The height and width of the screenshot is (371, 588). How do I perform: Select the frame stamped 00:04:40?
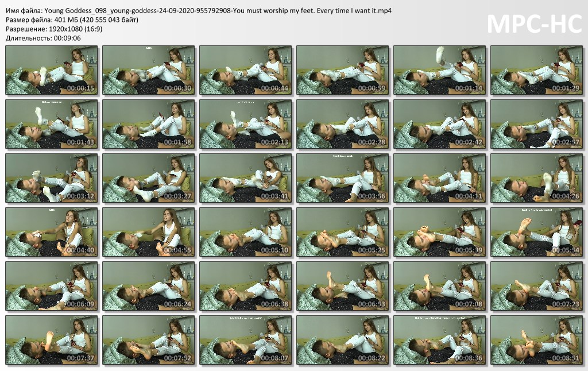[51, 232]
